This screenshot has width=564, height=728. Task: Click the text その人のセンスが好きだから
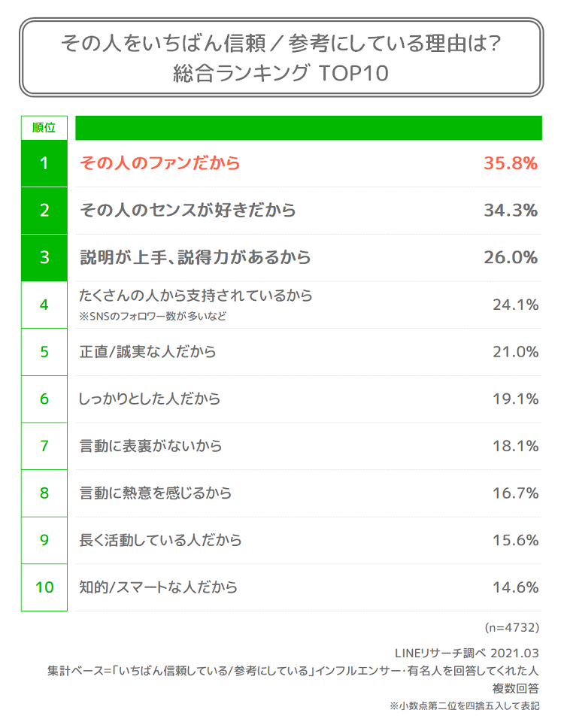click(187, 210)
